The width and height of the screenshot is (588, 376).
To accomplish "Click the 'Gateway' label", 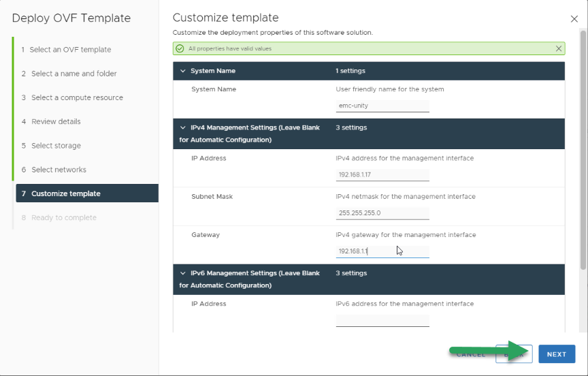I will pyautogui.click(x=206, y=235).
